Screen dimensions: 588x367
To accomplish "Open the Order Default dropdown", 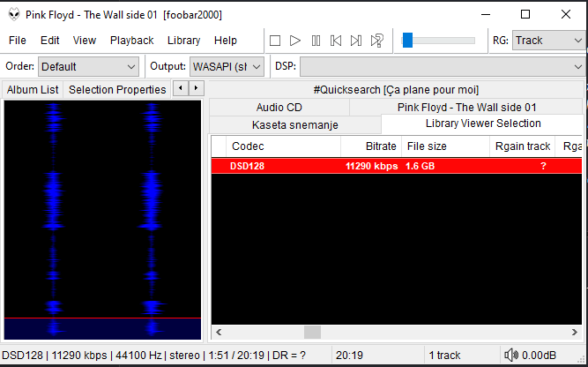I will point(88,67).
